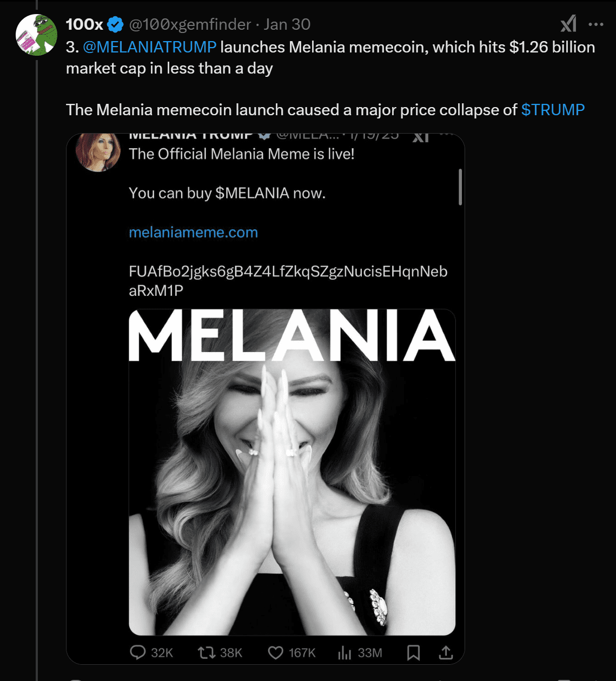The width and height of the screenshot is (616, 681).
Task: Toggle bookmark on the Melania post
Action: tap(413, 653)
